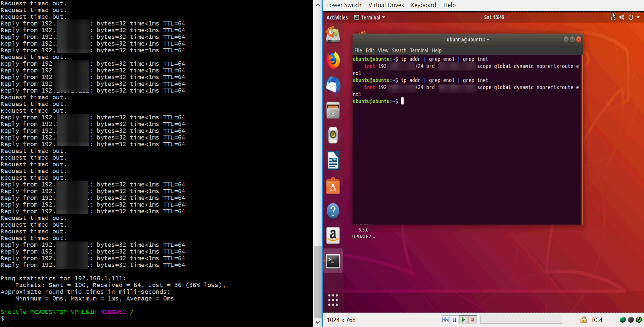Open the system menu dropdown arrow
Viewport: 644px width, 327px height.
(x=638, y=17)
